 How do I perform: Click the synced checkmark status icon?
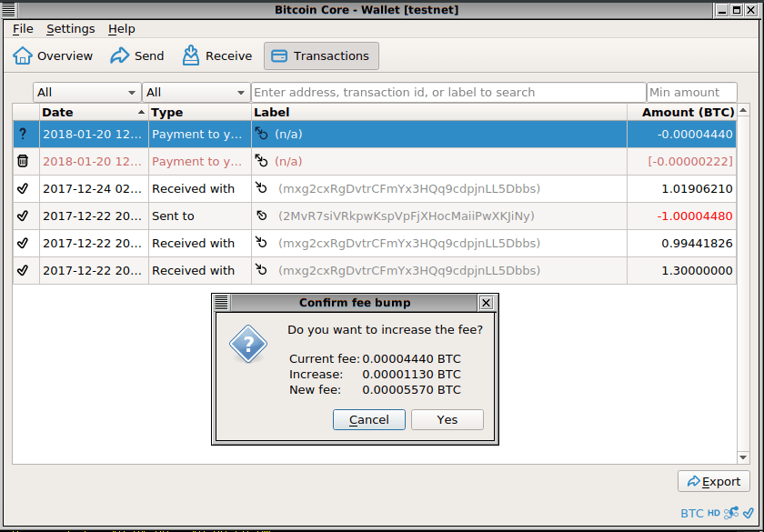pyautogui.click(x=748, y=513)
